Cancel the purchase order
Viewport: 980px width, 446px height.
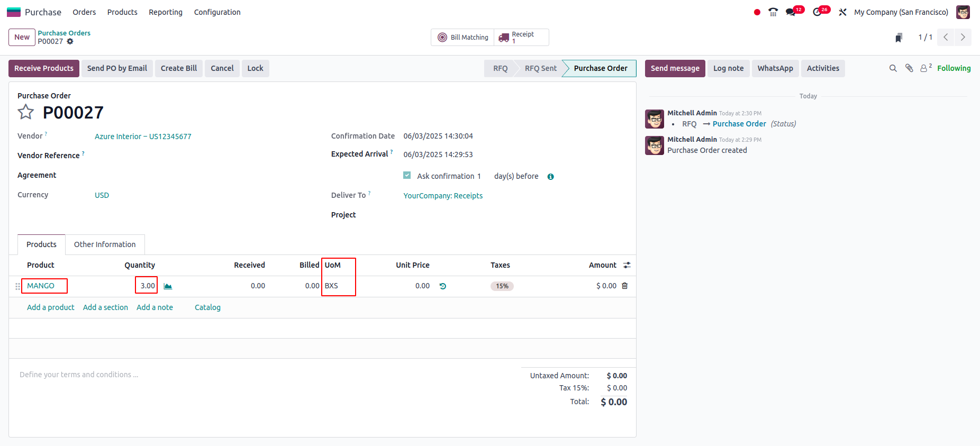coord(222,68)
